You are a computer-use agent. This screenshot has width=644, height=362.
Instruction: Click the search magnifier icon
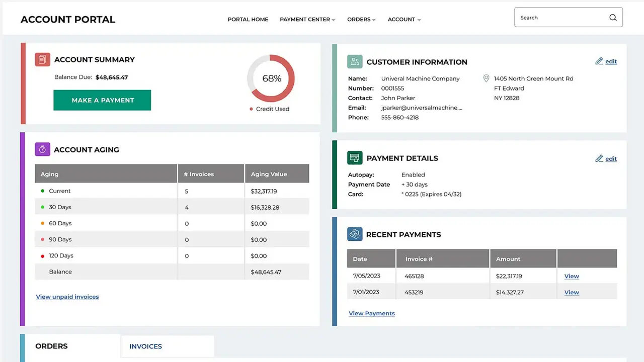[x=613, y=18]
